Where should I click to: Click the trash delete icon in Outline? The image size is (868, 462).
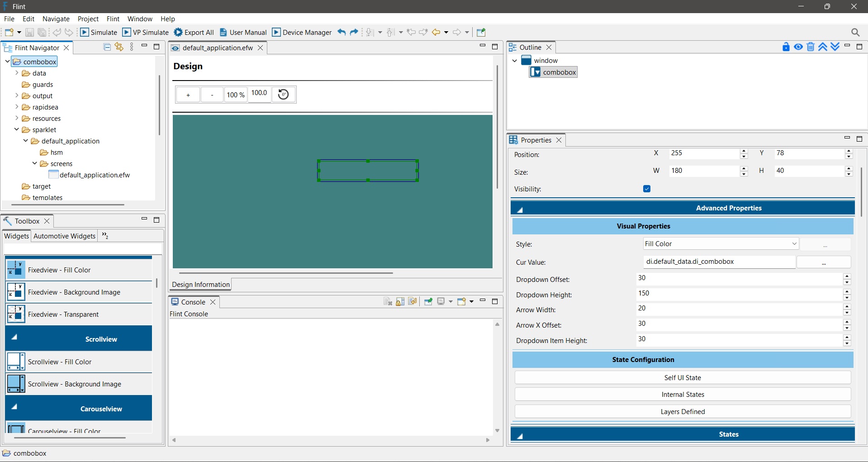click(811, 47)
